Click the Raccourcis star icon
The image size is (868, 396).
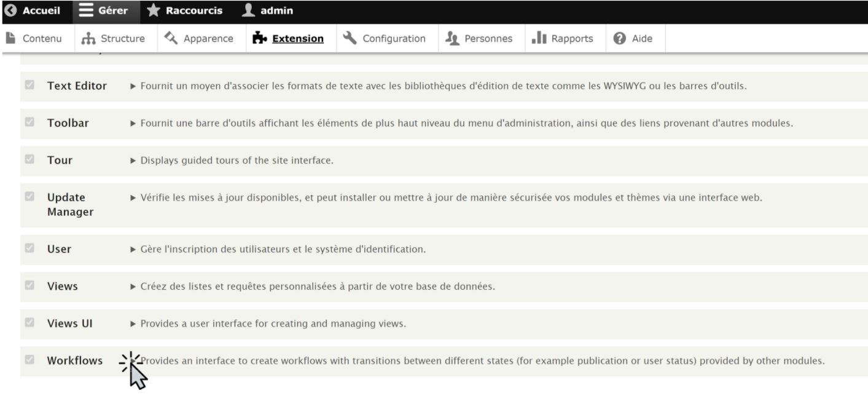click(154, 11)
